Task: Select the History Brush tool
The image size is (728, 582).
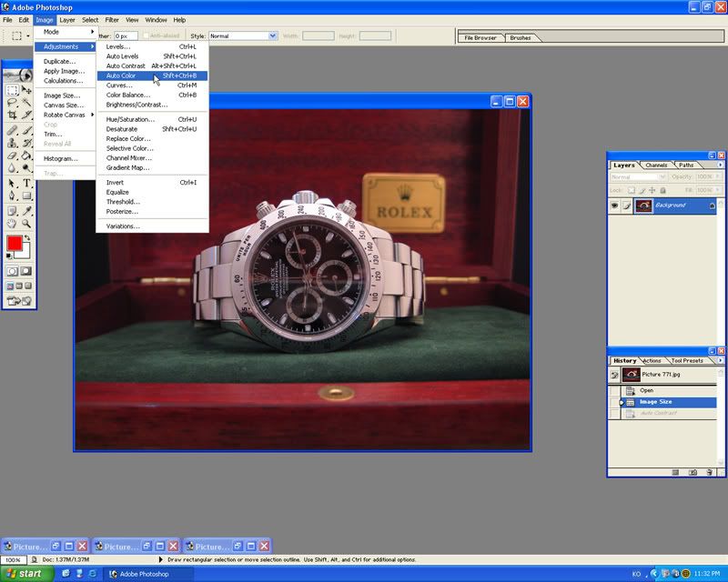Action: click(26, 143)
